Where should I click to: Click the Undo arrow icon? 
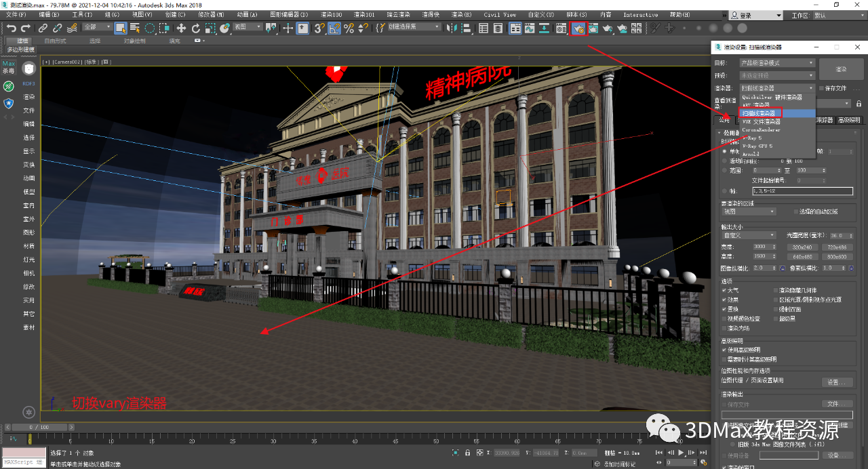12,28
